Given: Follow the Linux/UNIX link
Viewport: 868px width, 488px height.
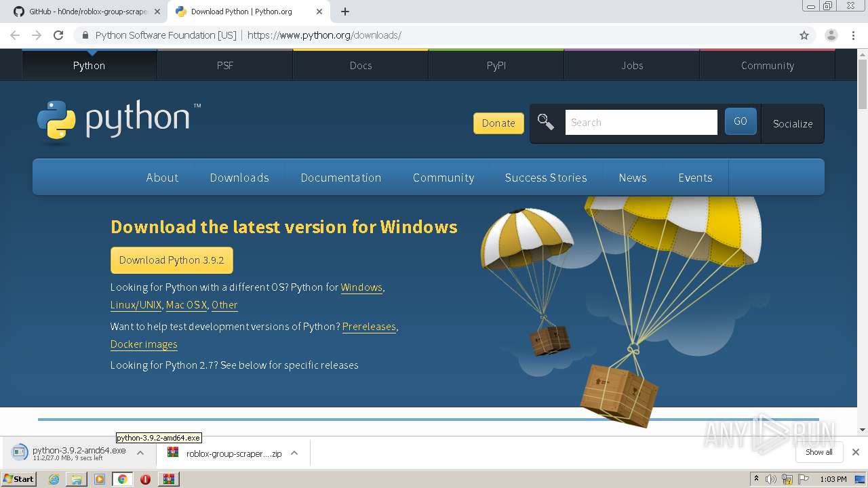Looking at the screenshot, I should (136, 305).
